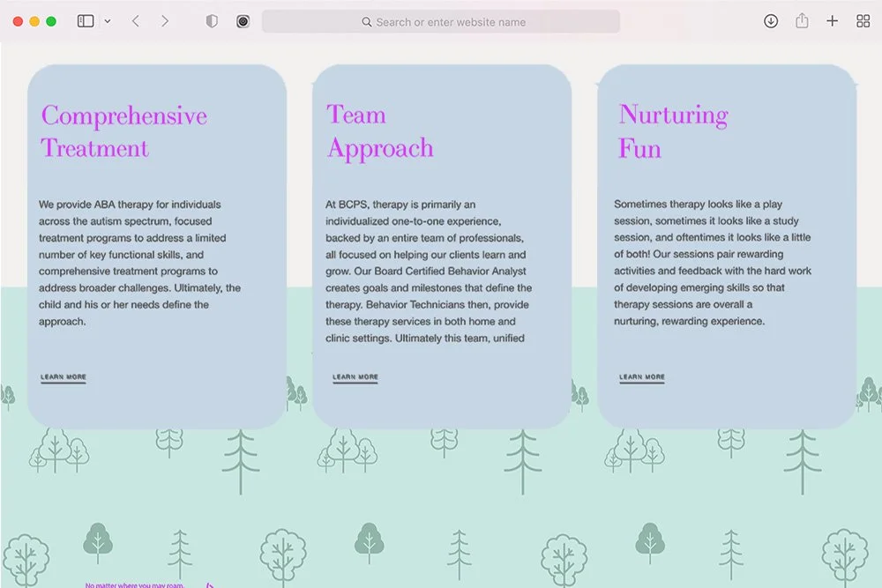Go back using the left arrow
Viewport: 882px width, 588px height.
tap(135, 20)
